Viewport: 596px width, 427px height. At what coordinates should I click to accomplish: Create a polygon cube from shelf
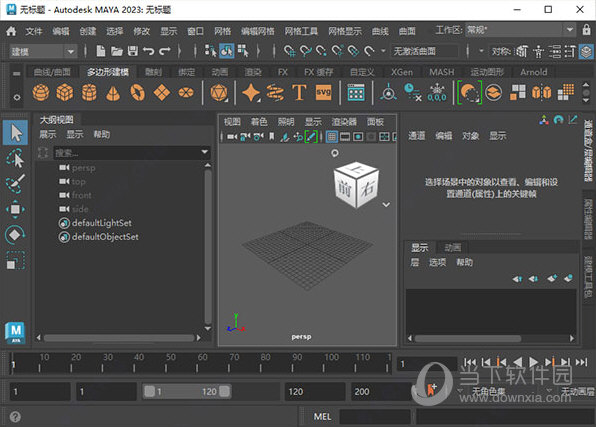65,92
